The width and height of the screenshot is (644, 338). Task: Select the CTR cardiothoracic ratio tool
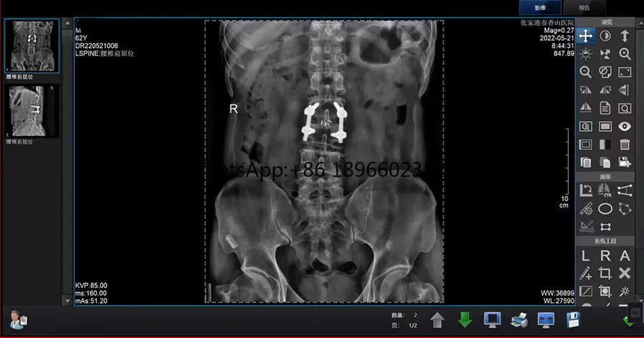pyautogui.click(x=605, y=190)
